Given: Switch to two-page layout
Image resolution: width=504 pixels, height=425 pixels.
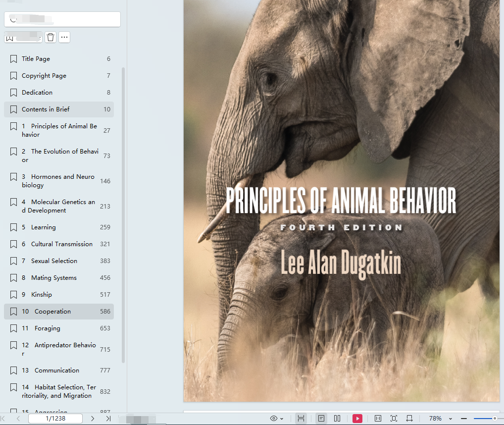Looking at the screenshot, I should coord(337,418).
